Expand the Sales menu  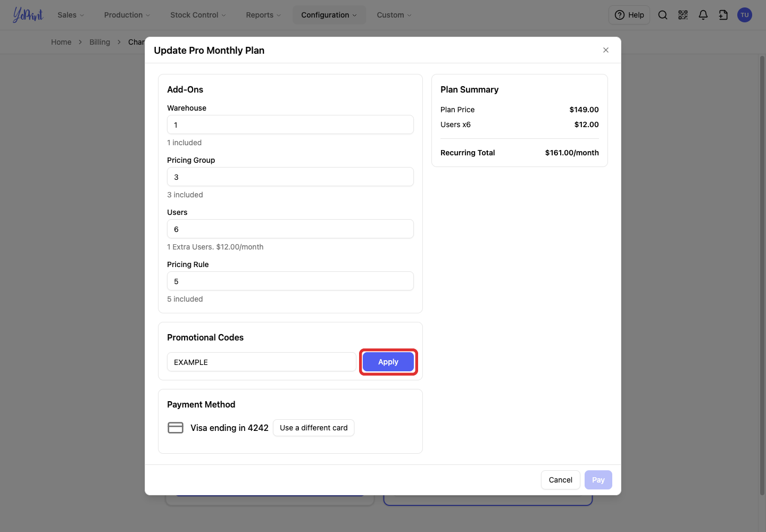71,15
